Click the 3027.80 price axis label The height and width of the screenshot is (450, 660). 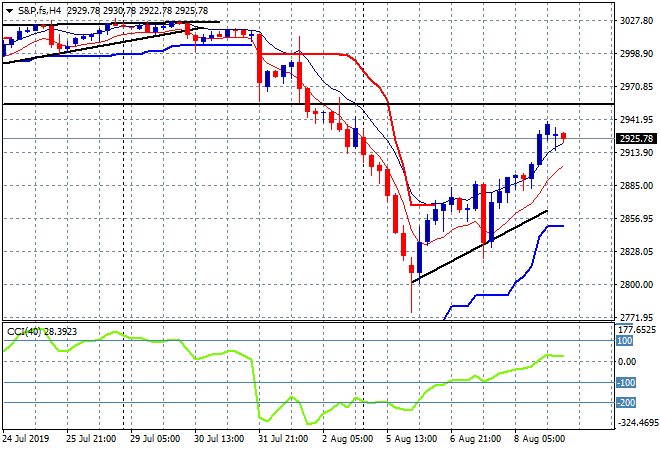pos(636,21)
